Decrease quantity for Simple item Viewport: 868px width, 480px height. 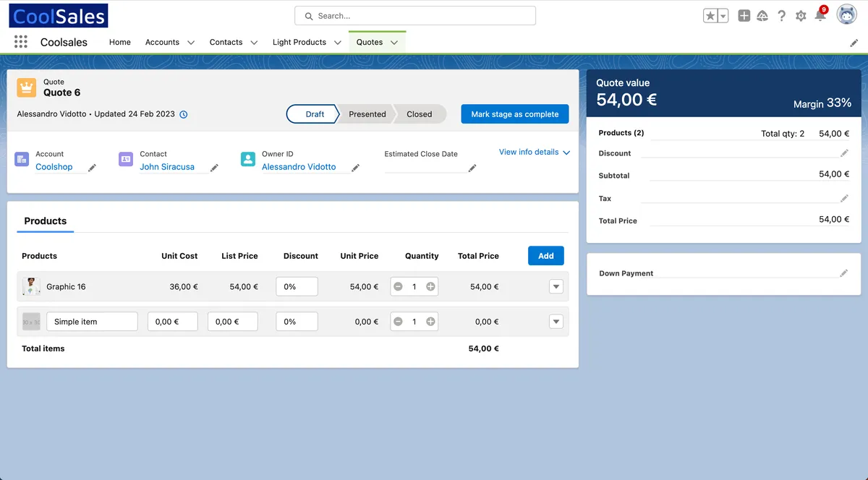[398, 322]
